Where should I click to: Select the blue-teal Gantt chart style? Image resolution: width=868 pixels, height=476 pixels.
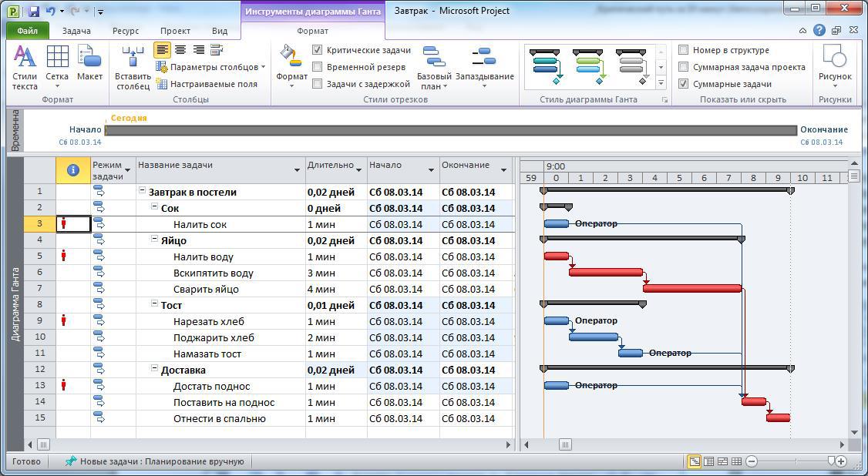coord(546,67)
